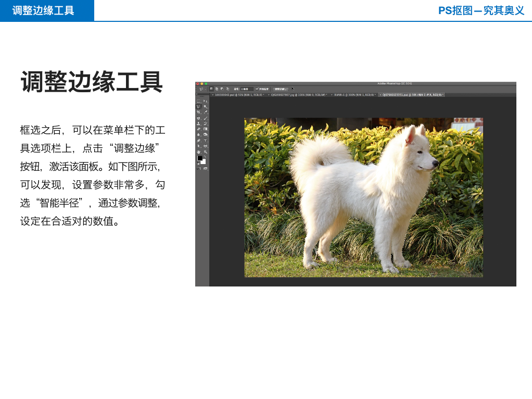Switch to the Q07980023351.psd document tab
This screenshot has width=532, height=399.
tap(413, 95)
